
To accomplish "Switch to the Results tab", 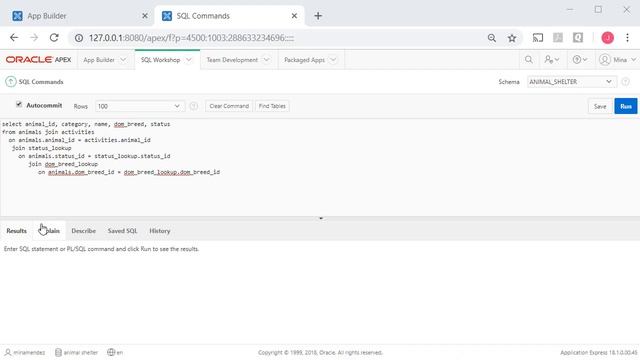I will pyautogui.click(x=16, y=231).
